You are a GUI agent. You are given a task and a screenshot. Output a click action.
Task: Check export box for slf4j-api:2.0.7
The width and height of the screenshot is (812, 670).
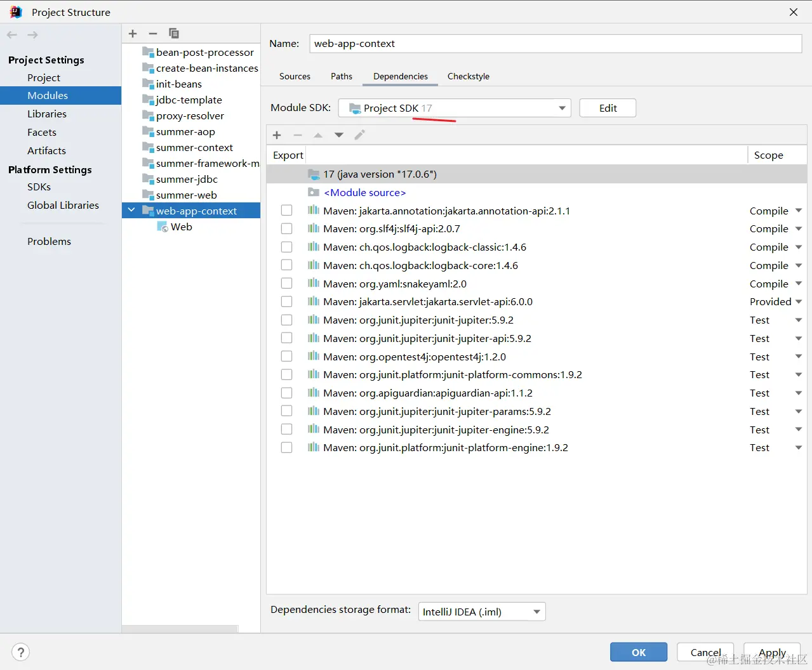287,228
